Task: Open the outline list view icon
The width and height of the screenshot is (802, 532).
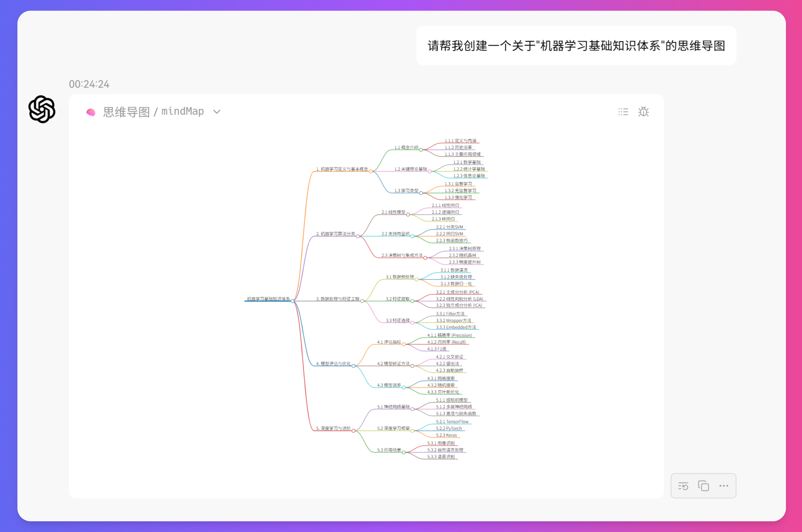Action: pyautogui.click(x=623, y=112)
